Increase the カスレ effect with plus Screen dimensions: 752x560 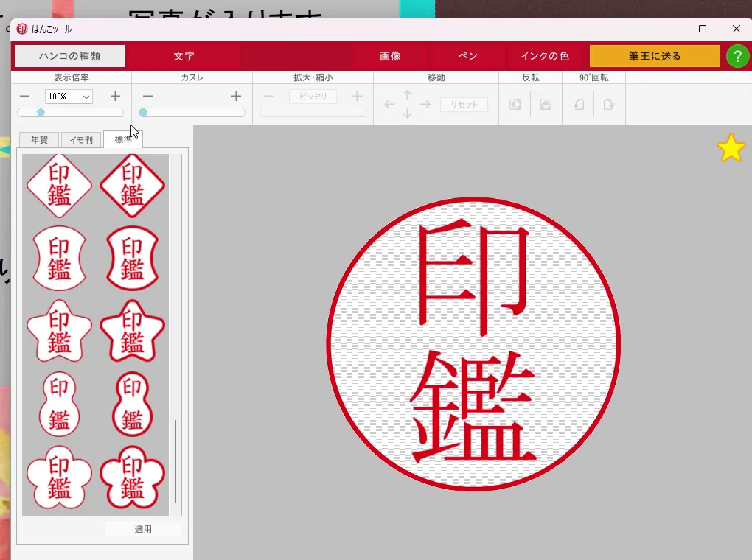click(236, 97)
